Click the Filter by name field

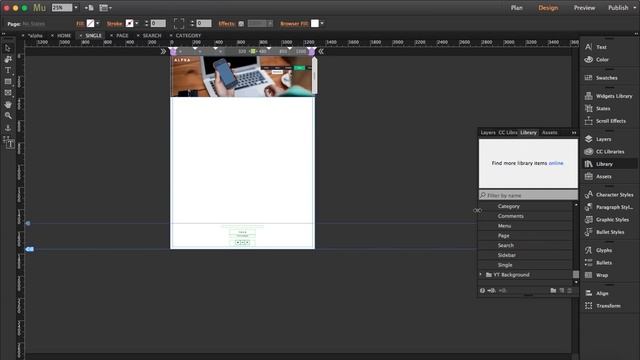pyautogui.click(x=528, y=196)
